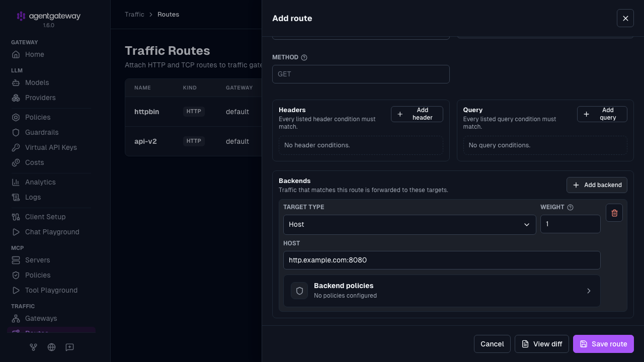This screenshot has height=362, width=644.
Task: Click the Weight input field
Action: [571, 224]
